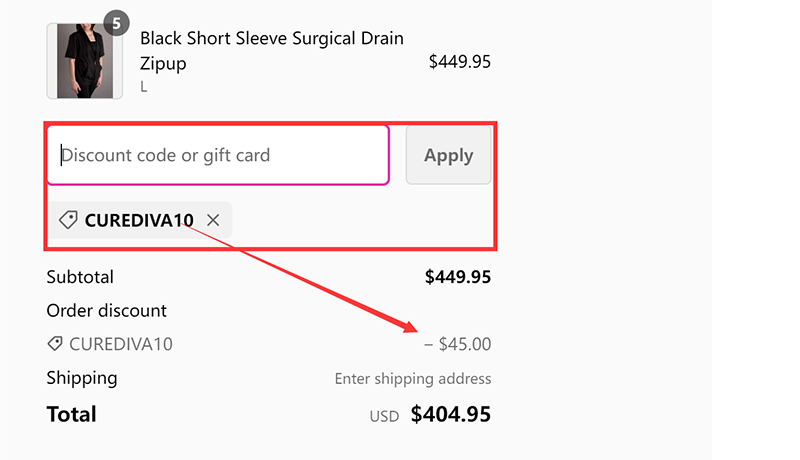Click the quantity badge showing 5
Viewport: 800px width, 460px height.
(x=117, y=23)
